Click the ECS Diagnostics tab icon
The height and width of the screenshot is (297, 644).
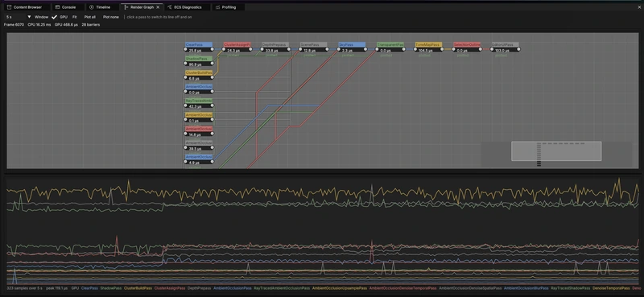(x=170, y=7)
